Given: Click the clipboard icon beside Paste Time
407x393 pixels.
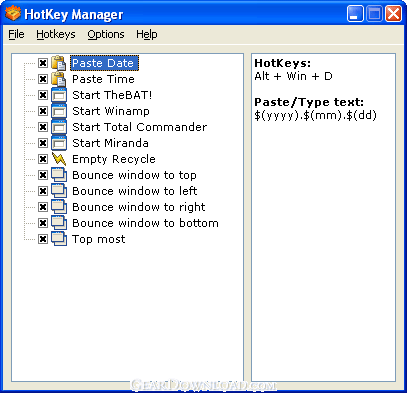Looking at the screenshot, I should pyautogui.click(x=59, y=79).
